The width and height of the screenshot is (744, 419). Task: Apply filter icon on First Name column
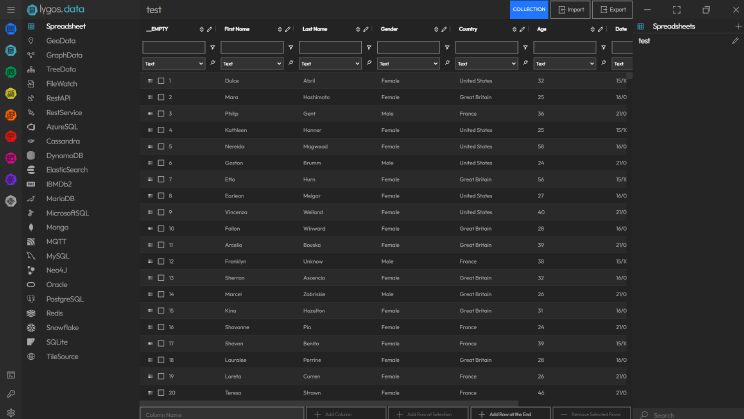pos(291,47)
